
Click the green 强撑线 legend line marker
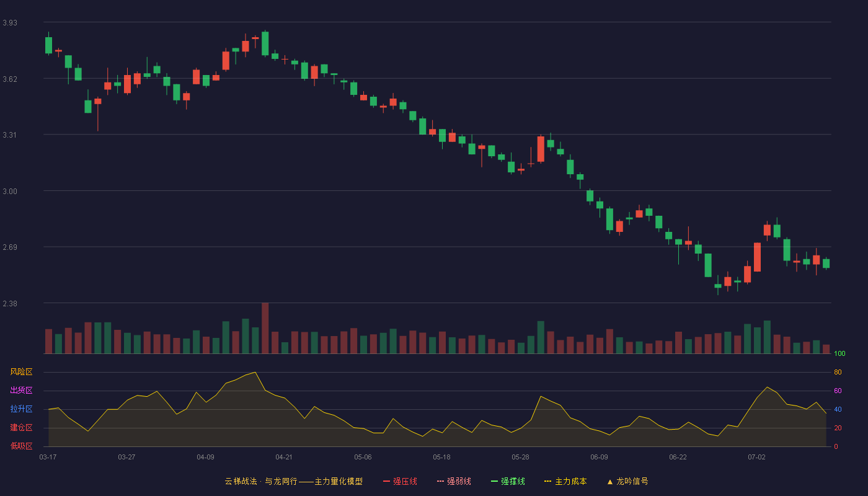click(x=494, y=481)
